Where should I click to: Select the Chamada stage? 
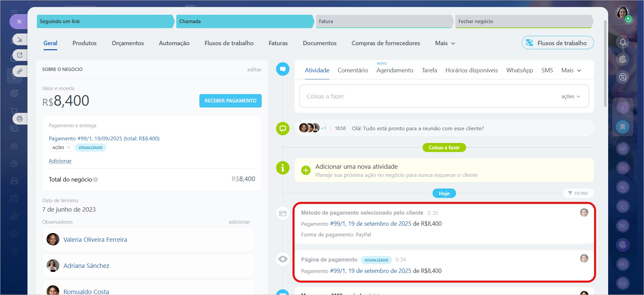point(245,21)
